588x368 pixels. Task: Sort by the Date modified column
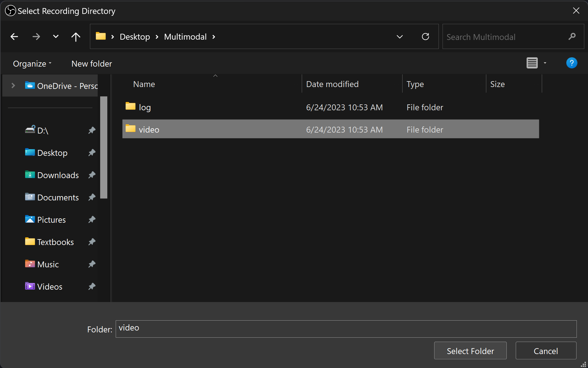(332, 84)
